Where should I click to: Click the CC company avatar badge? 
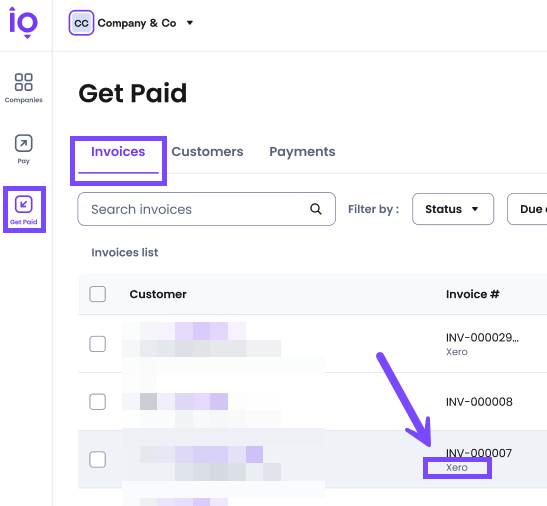[x=81, y=23]
